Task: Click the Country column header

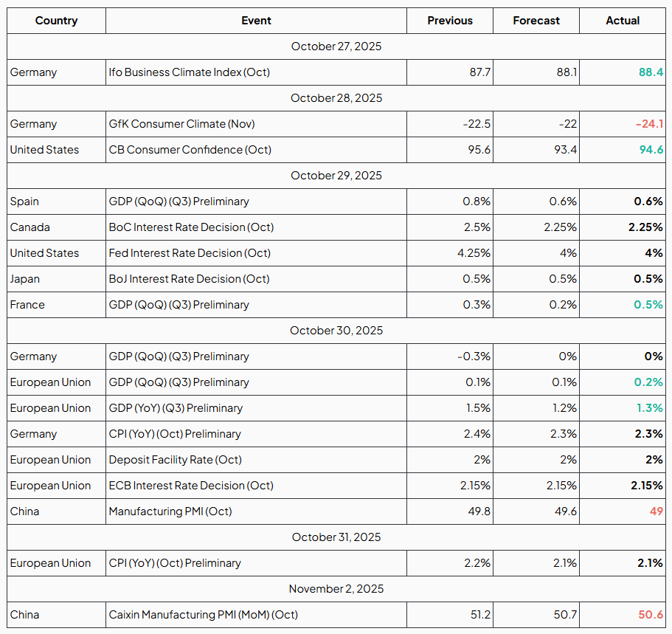Action: coord(56,21)
